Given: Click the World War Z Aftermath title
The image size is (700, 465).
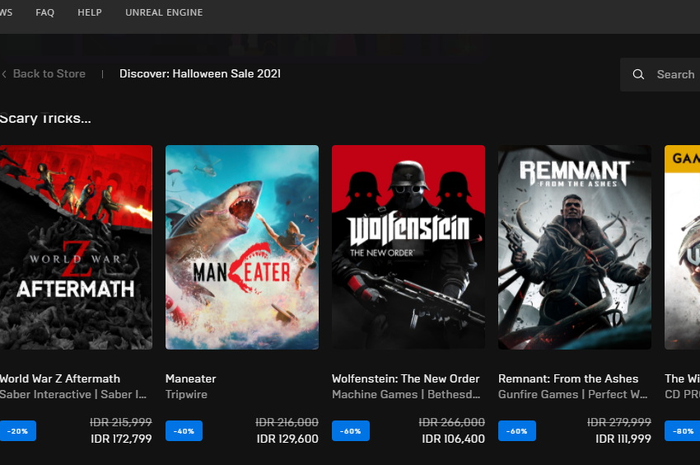Looking at the screenshot, I should 60,378.
